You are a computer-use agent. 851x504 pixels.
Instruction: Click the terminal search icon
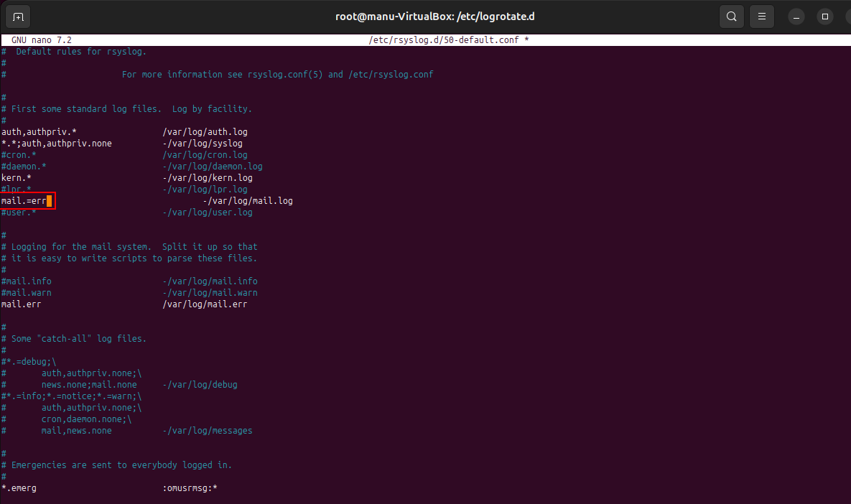[731, 17]
